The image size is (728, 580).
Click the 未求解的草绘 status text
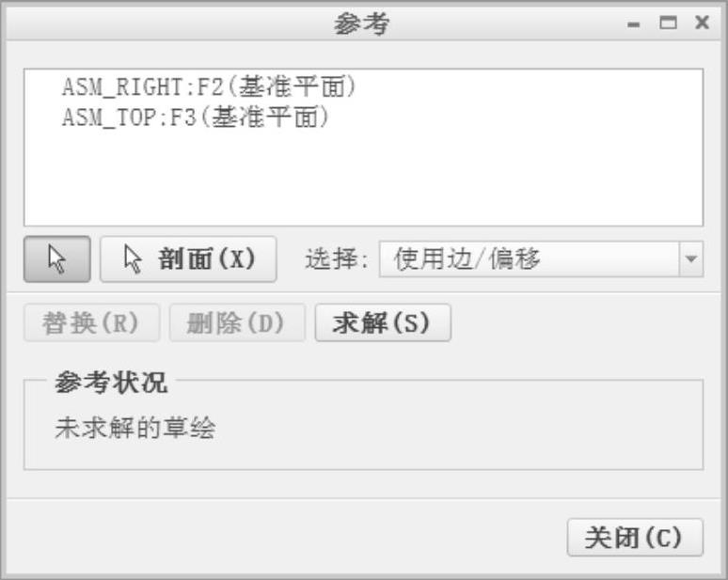coord(135,428)
